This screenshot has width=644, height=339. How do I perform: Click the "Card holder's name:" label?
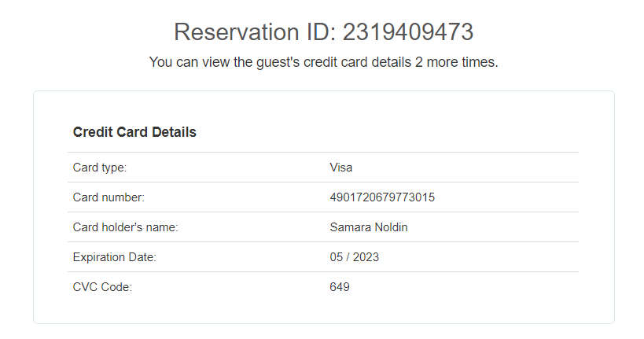point(126,227)
